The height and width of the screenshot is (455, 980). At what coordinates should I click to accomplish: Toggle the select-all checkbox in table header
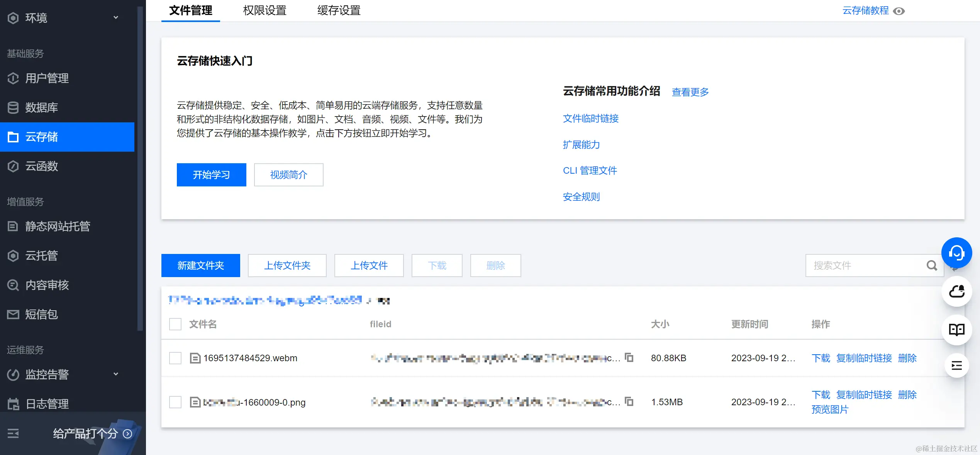click(x=175, y=324)
